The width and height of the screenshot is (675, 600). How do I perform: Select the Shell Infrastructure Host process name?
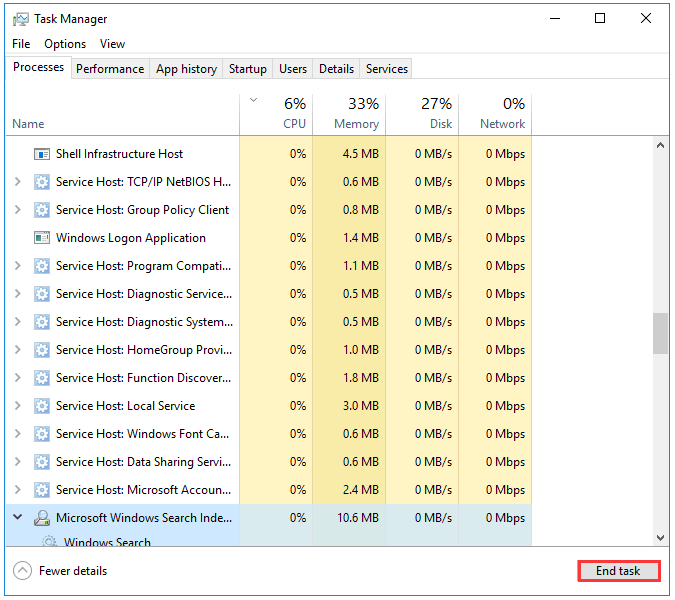pos(119,154)
